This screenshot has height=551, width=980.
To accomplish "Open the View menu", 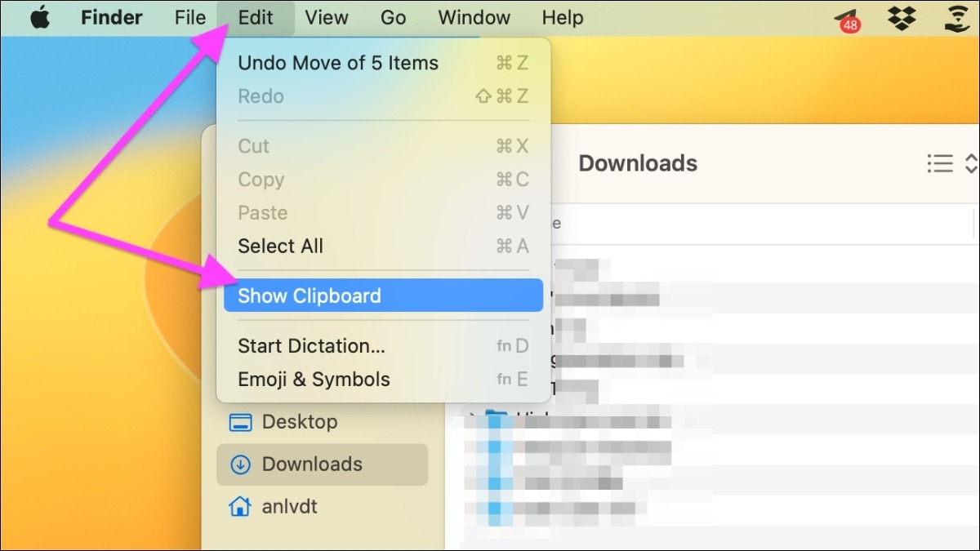I will (325, 17).
